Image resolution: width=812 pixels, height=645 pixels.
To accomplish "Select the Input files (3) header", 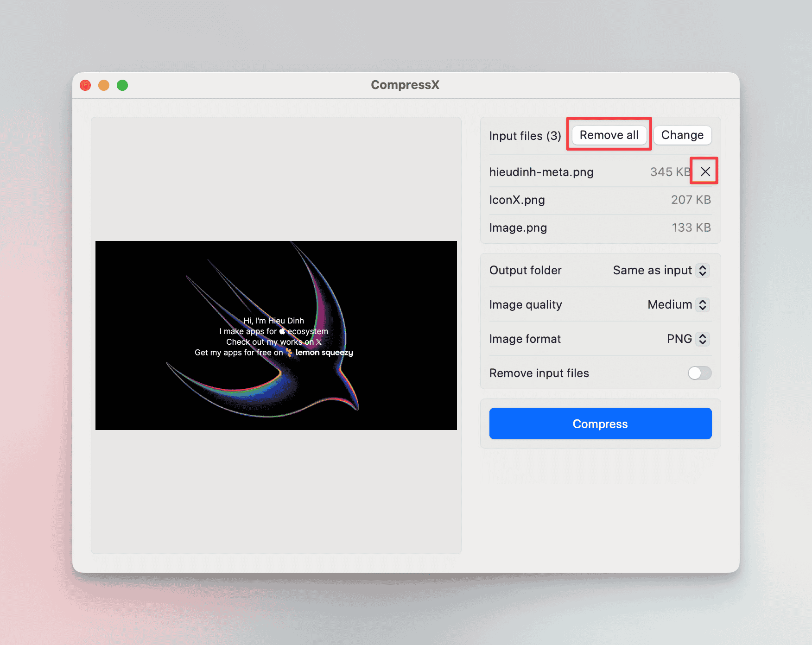I will (x=525, y=135).
